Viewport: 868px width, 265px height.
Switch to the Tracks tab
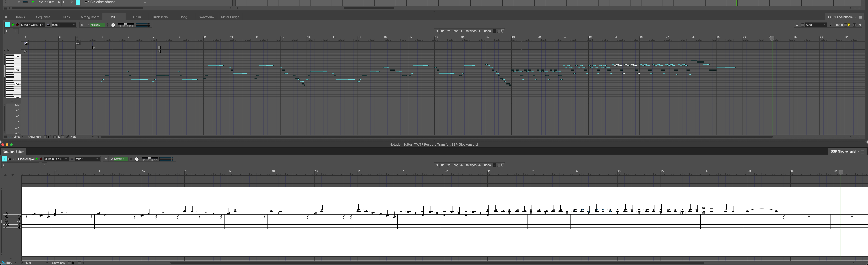coord(20,17)
